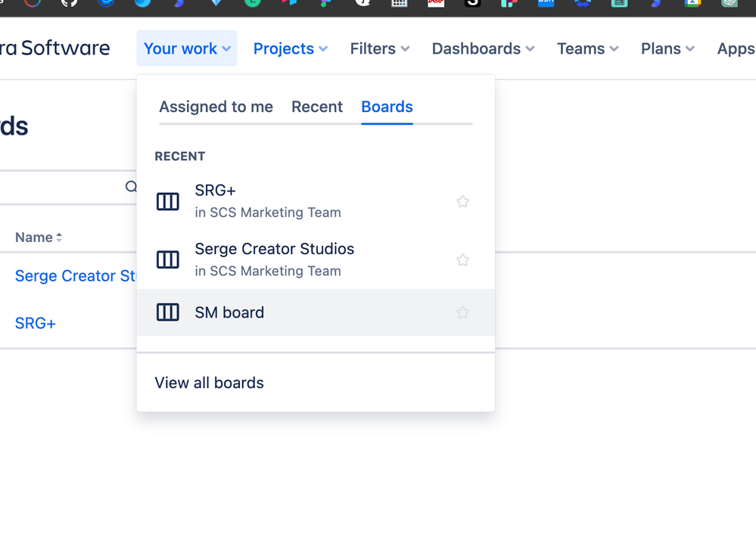Open the Dashboards dropdown
This screenshot has width=756, height=538.
coord(482,48)
